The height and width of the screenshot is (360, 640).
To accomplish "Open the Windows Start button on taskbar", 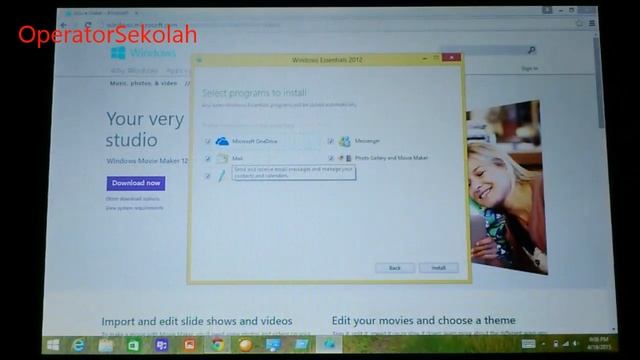I will coord(53,346).
